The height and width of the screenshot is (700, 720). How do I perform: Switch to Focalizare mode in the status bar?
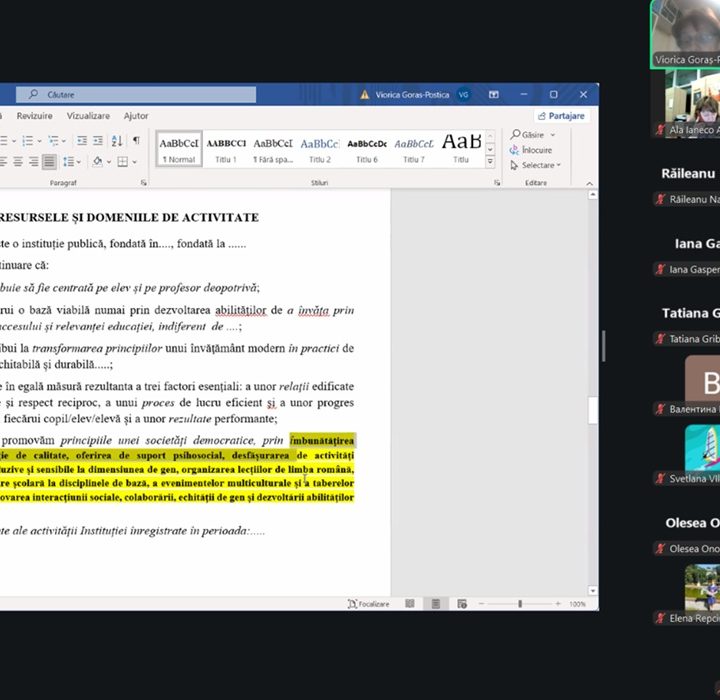(368, 604)
